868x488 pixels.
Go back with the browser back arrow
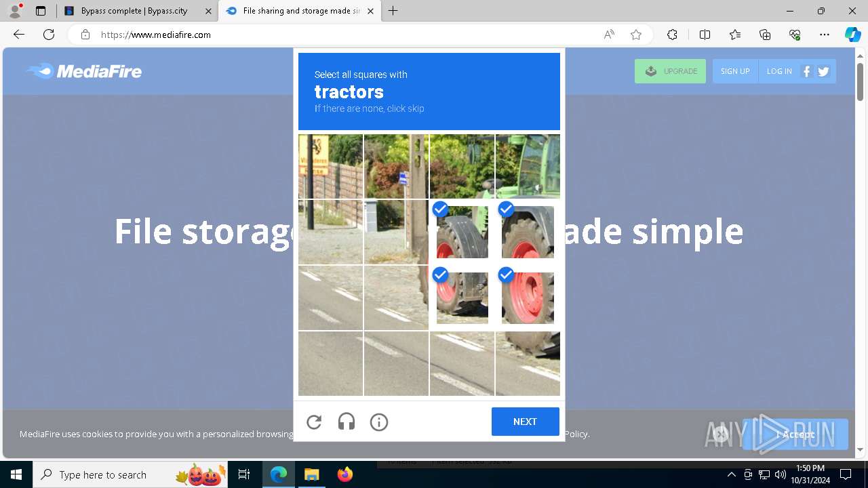19,35
